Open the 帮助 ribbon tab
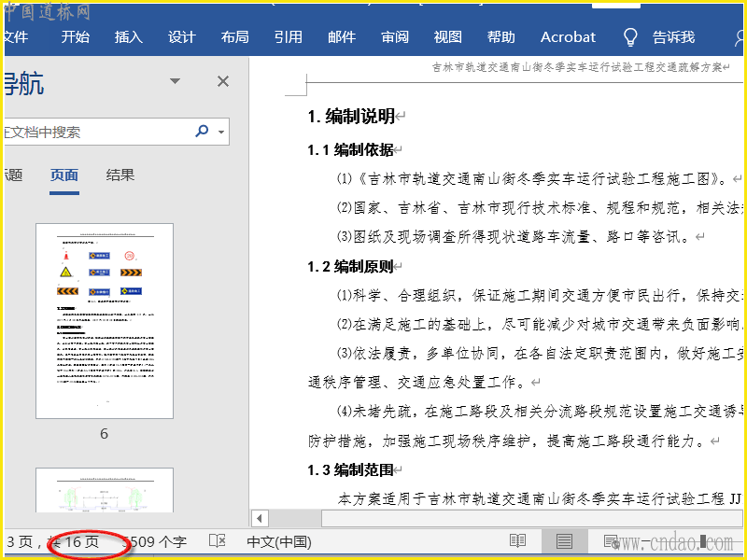The height and width of the screenshot is (560, 747). (501, 36)
